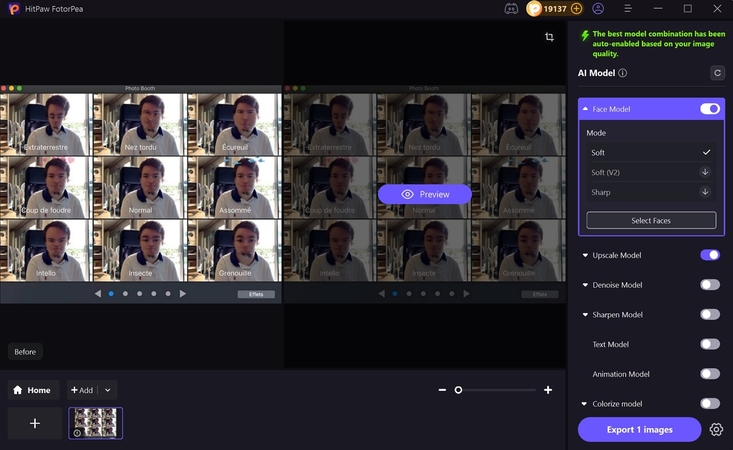
Task: Add more credits with plus icon
Action: tap(576, 9)
